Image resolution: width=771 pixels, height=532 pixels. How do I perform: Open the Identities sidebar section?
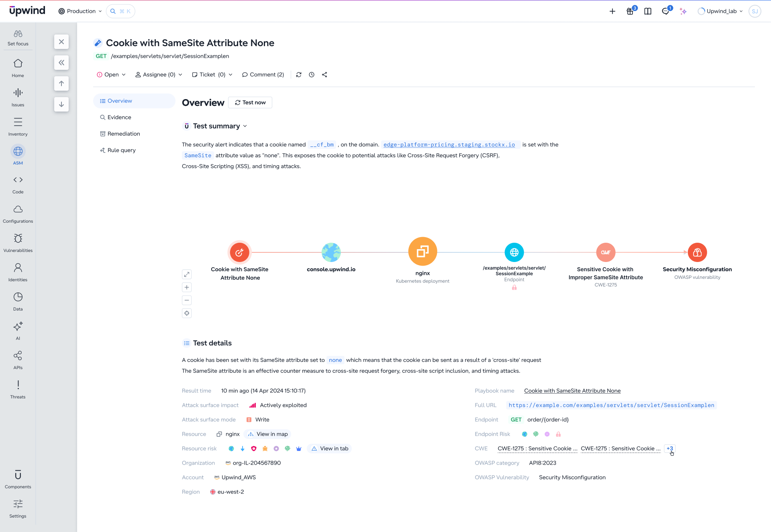[x=18, y=272]
